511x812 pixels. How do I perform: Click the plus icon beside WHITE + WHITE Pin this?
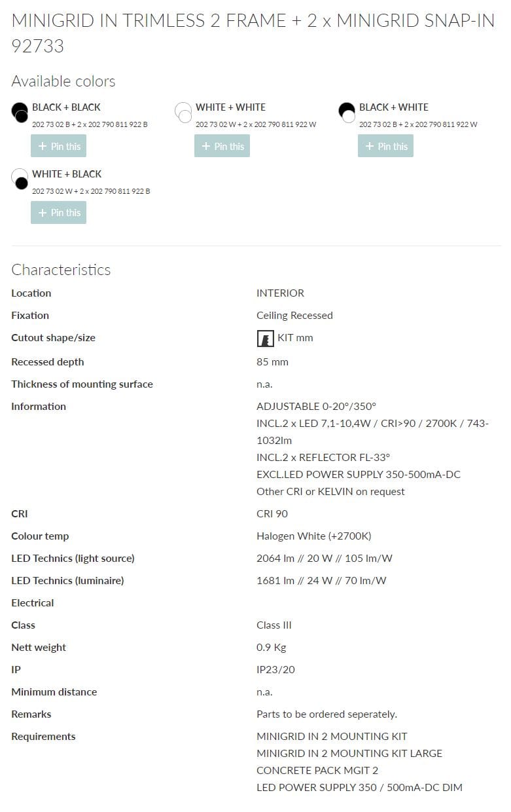[x=205, y=145]
